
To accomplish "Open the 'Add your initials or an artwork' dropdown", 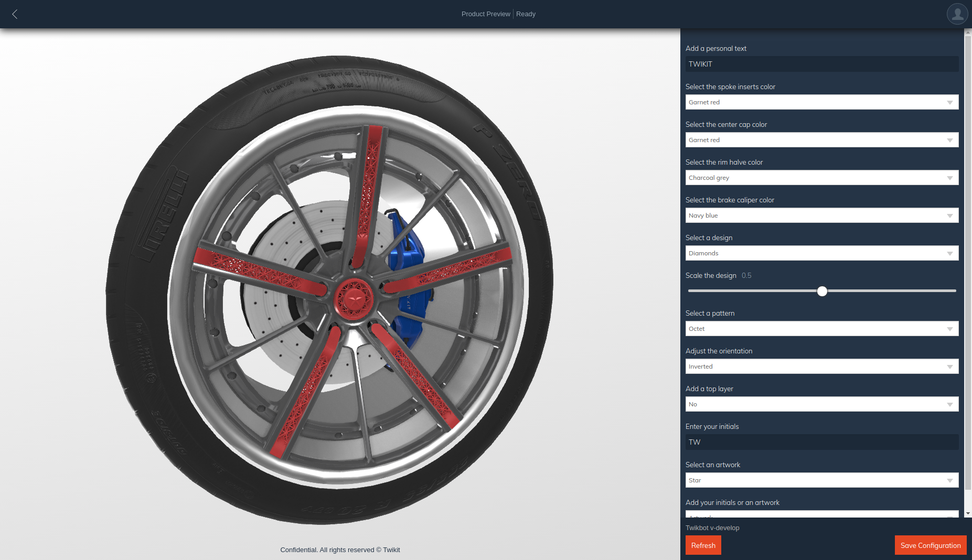I will coord(821,515).
